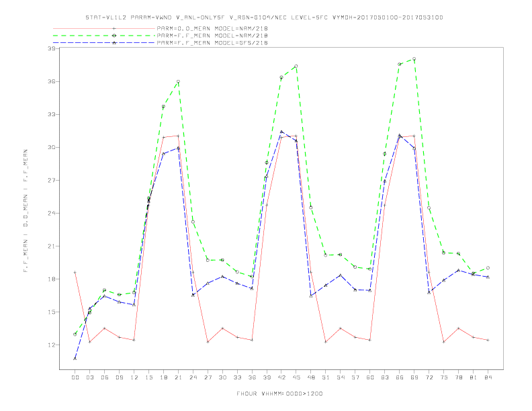Image resolution: width=532 pixels, height=411 pixels.
Task: Click the lowest blue triangle point at hour 00
Action: pyautogui.click(x=75, y=359)
